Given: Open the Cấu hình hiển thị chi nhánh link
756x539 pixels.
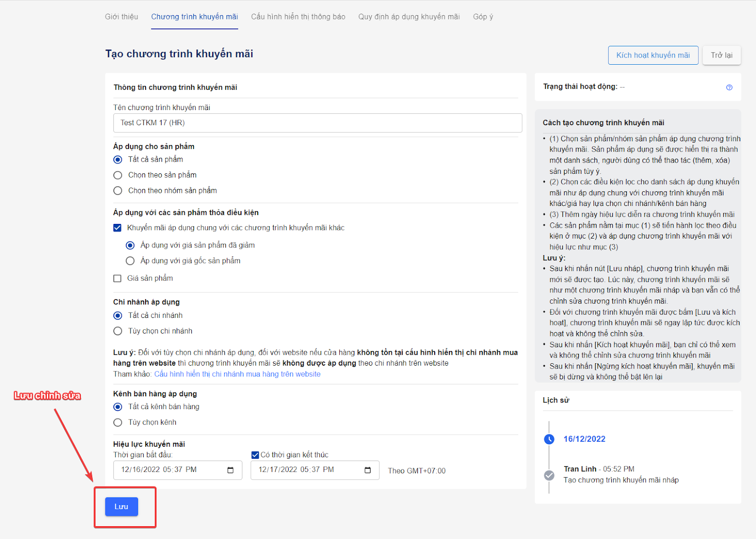Looking at the screenshot, I should point(237,374).
